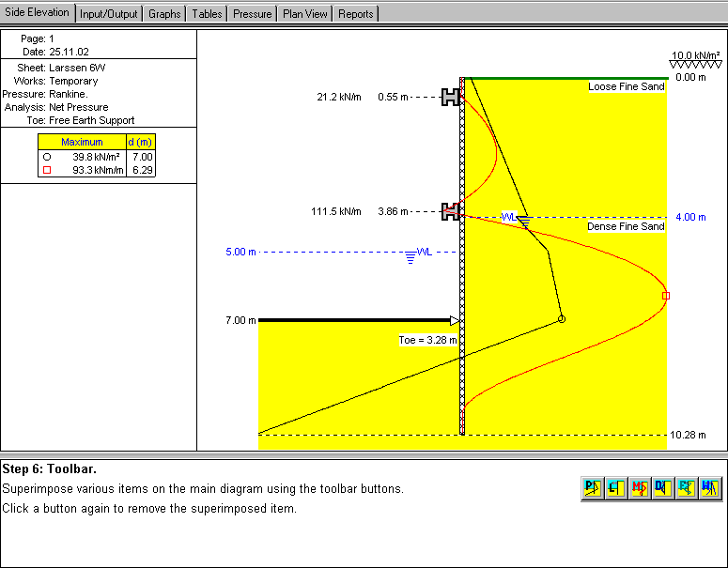Toggle the red 'M' bending moment button
This screenshot has height=568, width=728.
click(640, 487)
